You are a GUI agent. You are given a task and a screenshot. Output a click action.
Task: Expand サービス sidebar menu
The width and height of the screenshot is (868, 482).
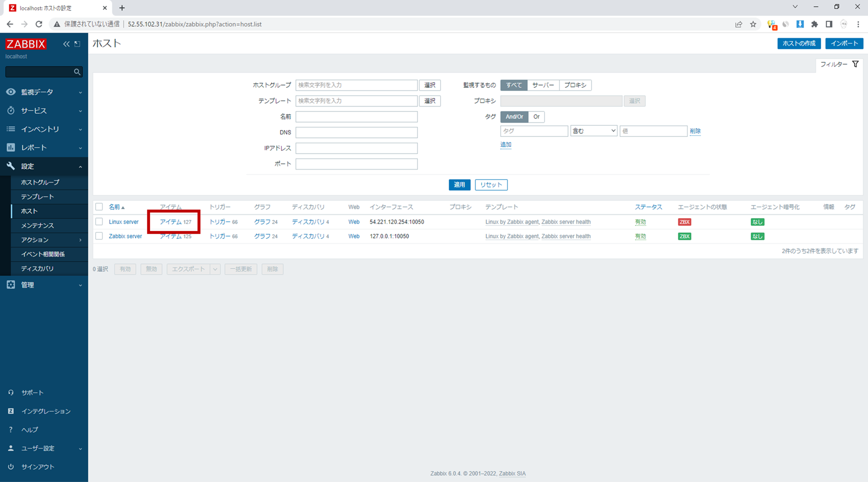pos(44,111)
